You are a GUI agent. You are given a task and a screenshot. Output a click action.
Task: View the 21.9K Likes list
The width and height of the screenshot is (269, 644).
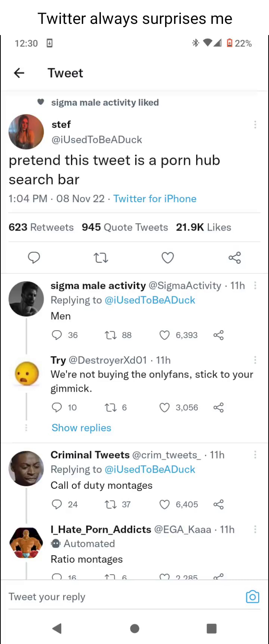click(204, 227)
